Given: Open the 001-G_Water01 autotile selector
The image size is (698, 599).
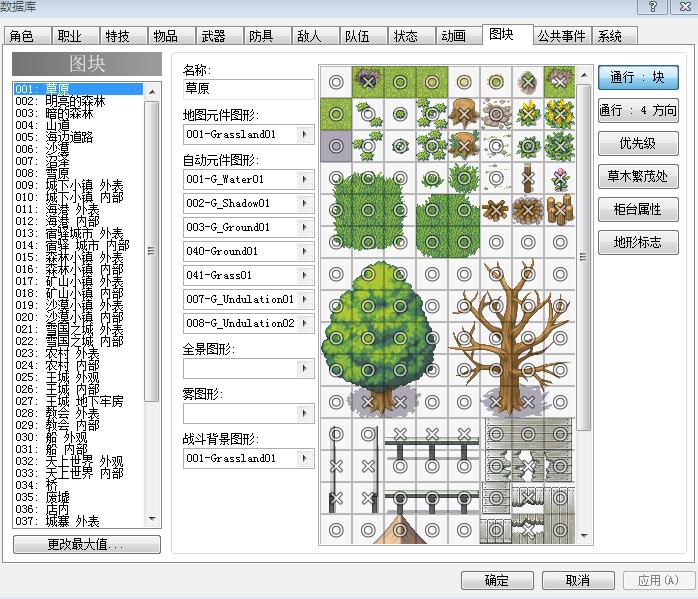Looking at the screenshot, I should 305,179.
